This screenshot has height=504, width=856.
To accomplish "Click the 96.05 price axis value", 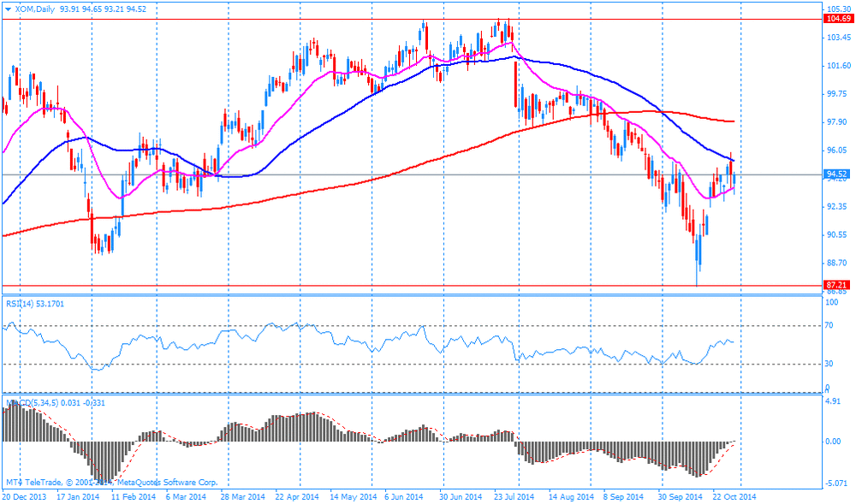I will 837,150.
